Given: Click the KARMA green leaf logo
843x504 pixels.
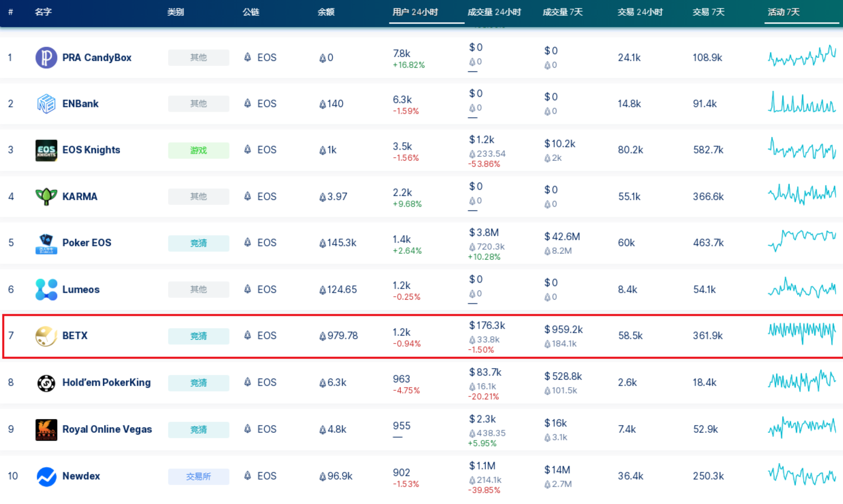Looking at the screenshot, I should (46, 197).
